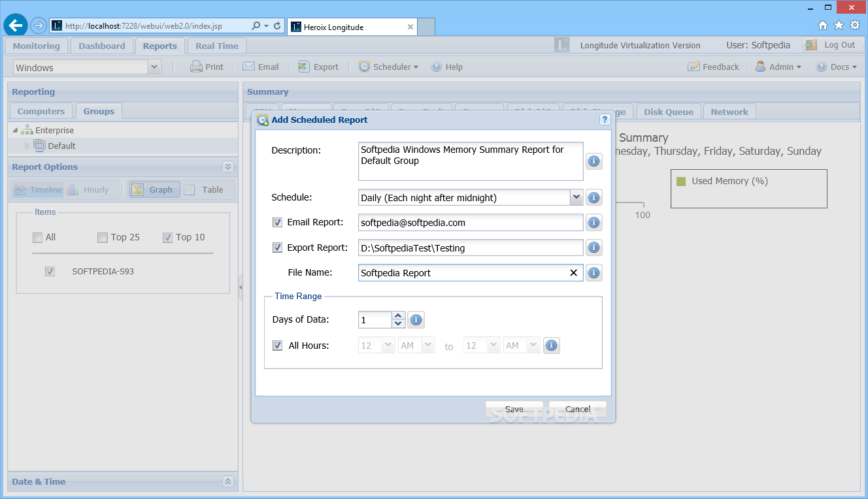The image size is (868, 499).
Task: Click the File Name input field
Action: coord(471,273)
